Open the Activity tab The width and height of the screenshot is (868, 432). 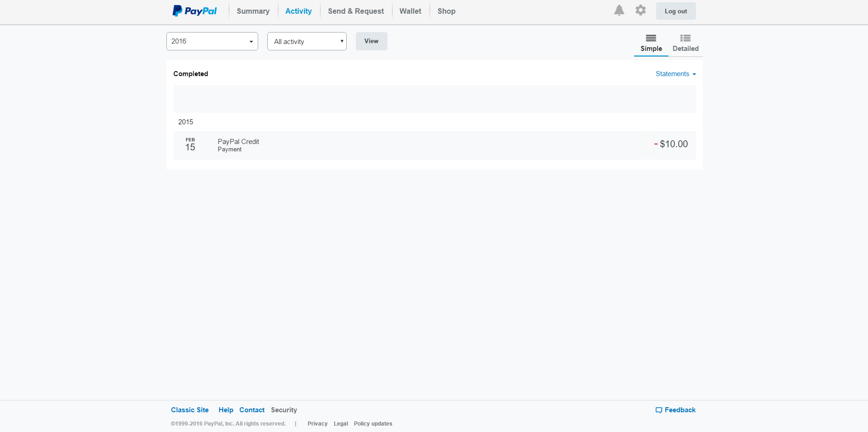(299, 11)
